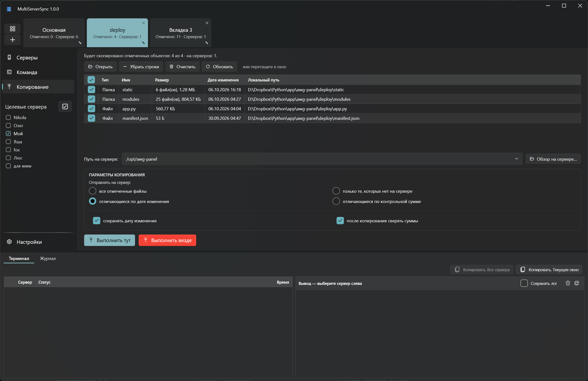Select только те, которых нет на сервере

point(336,191)
